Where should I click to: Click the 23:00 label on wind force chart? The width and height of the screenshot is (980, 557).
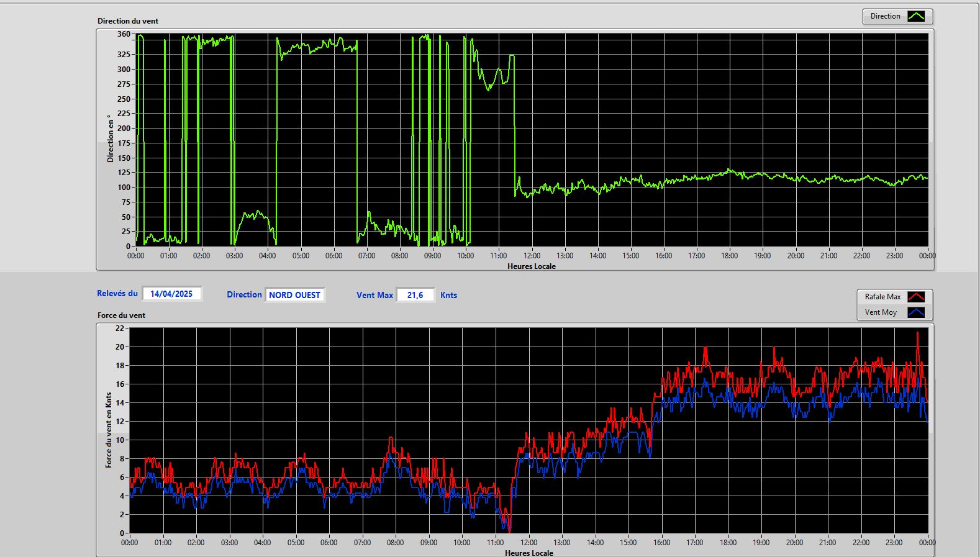(894, 542)
